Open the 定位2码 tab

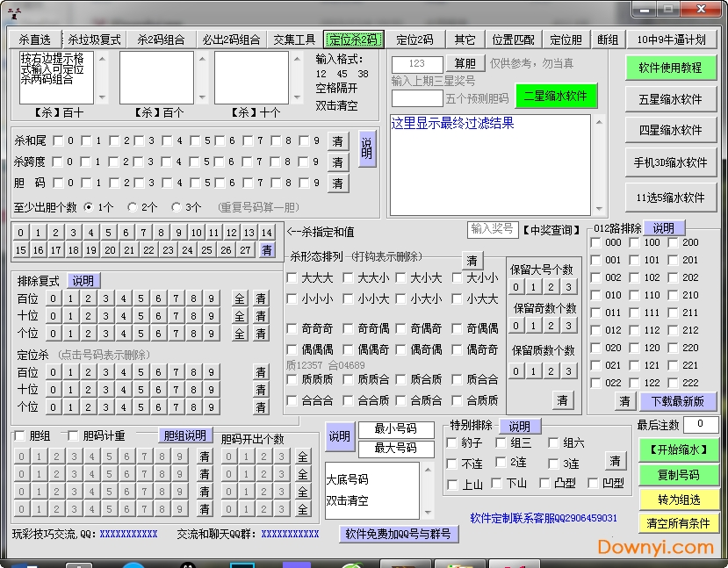(414, 40)
